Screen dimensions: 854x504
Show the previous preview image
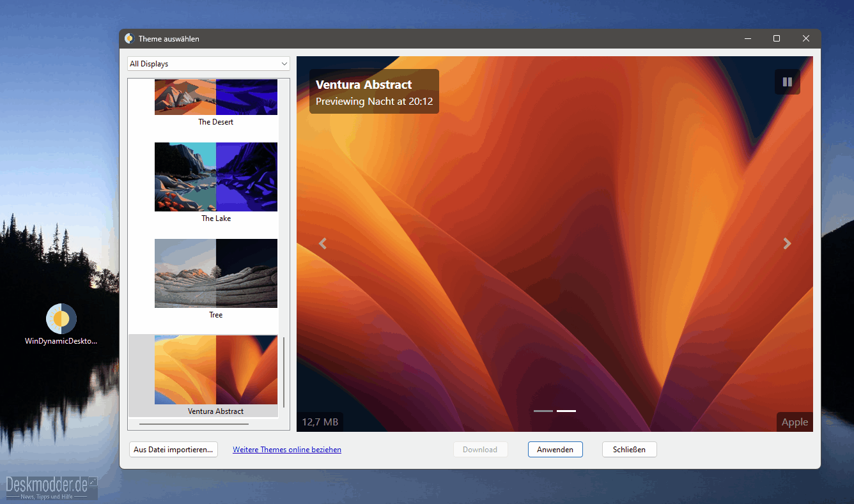(x=323, y=243)
